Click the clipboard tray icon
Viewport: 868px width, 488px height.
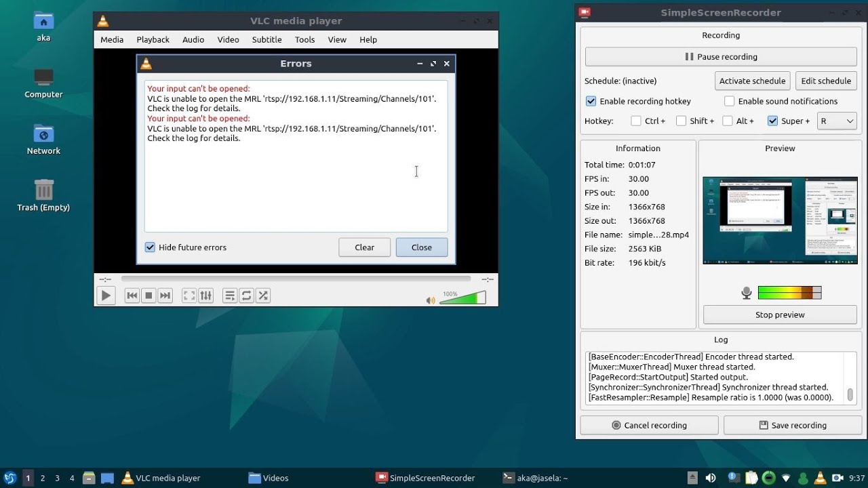pos(751,478)
